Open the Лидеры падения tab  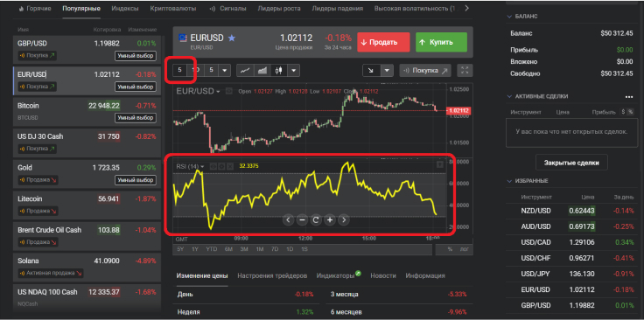coord(337,8)
